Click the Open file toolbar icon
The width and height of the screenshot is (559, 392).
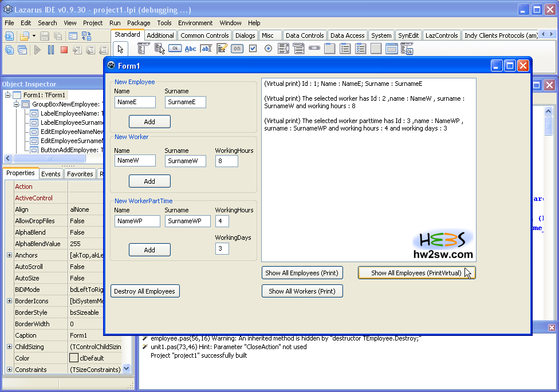(24, 36)
